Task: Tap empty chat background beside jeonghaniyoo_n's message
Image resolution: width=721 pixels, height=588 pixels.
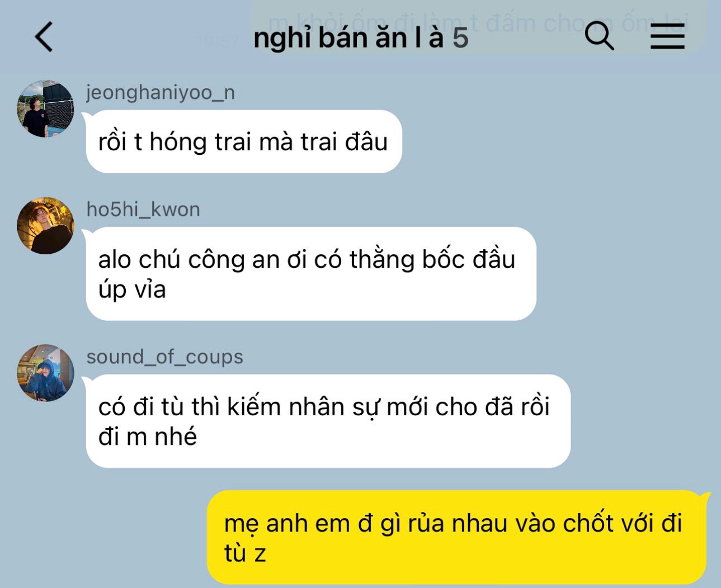Action: [559, 141]
